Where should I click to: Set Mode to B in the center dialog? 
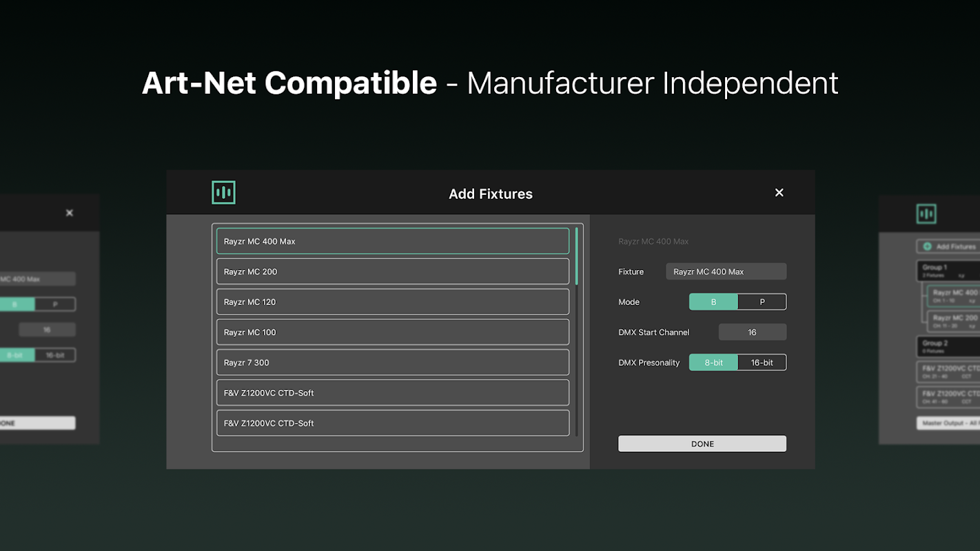713,302
